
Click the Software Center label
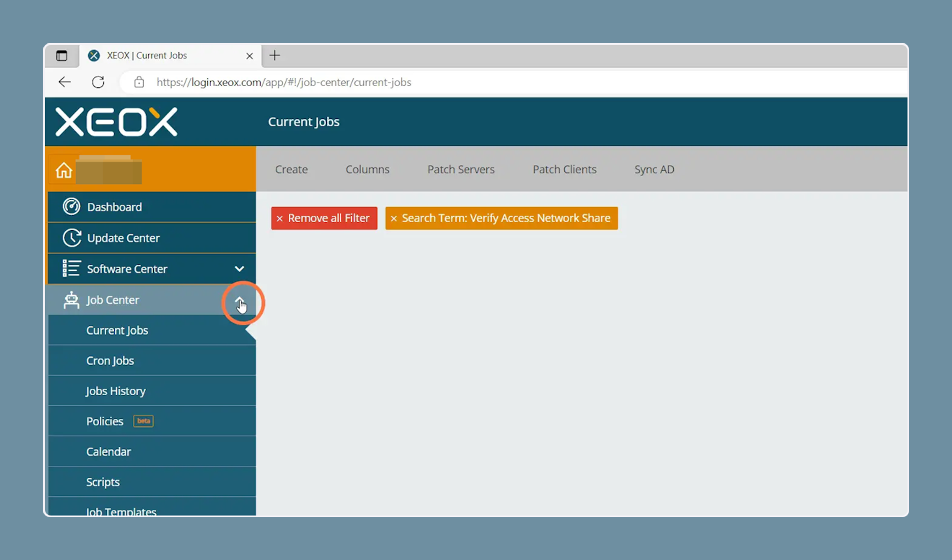[127, 269]
